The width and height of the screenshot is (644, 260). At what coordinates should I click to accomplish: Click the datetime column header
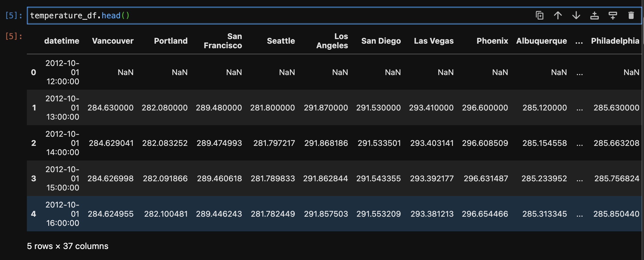tap(62, 41)
